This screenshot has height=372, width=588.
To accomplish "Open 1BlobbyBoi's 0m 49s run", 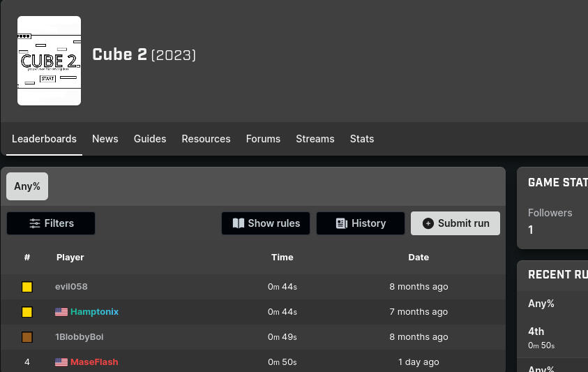I will [282, 337].
